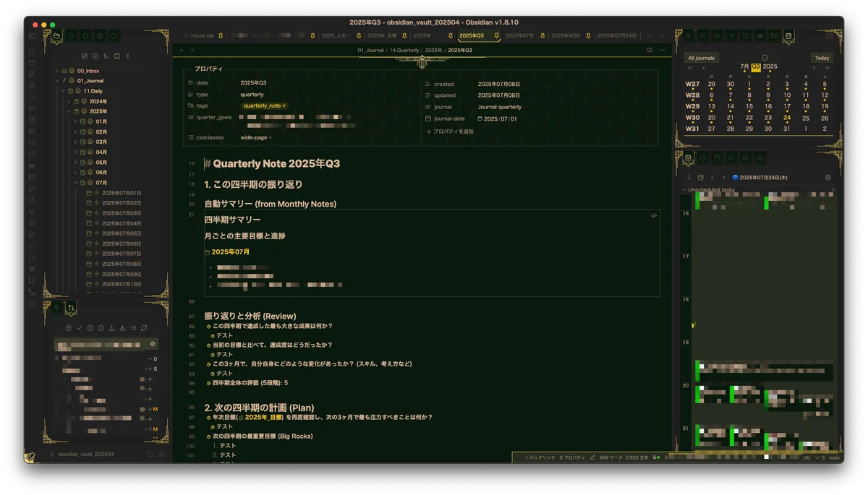Screen dimensions: 868x495
Task: Open help icon beside vault name
Action: pyautogui.click(x=150, y=455)
